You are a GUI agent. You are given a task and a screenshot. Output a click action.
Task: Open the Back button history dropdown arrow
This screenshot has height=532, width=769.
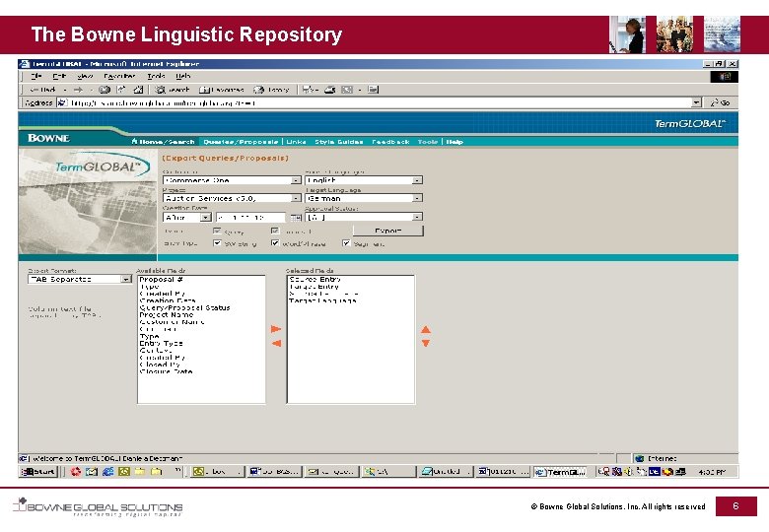65,90
